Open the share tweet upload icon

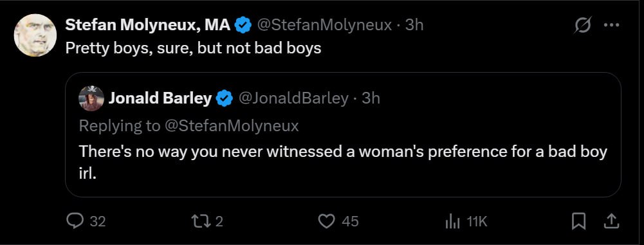tap(611, 222)
